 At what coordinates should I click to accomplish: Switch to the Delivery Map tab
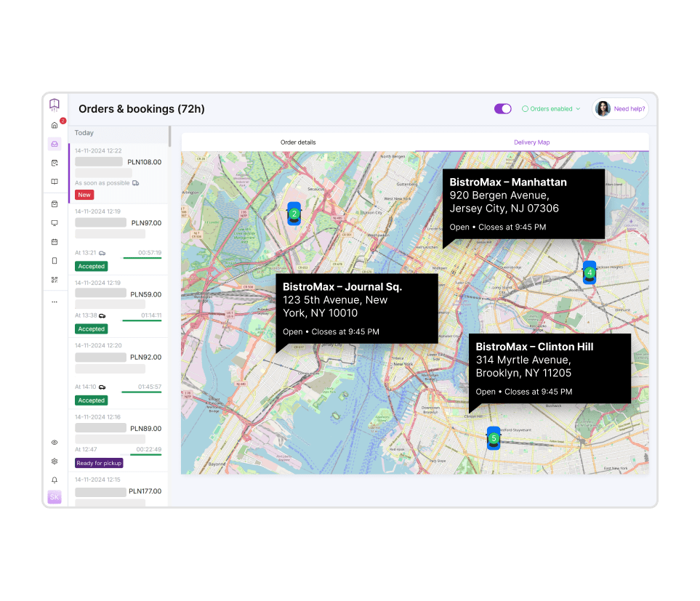[531, 142]
